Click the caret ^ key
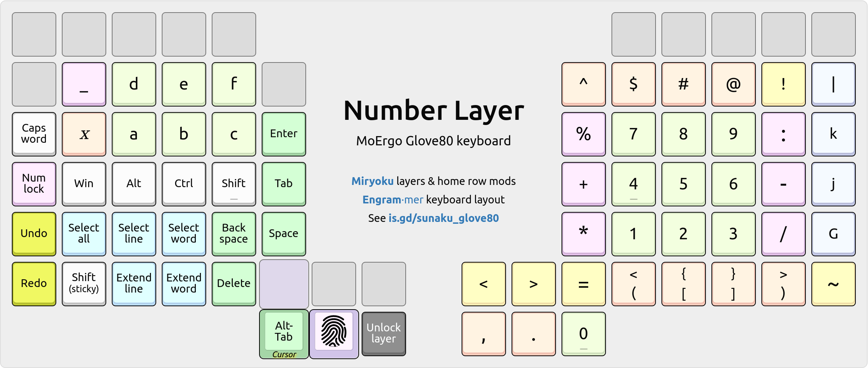The height and width of the screenshot is (368, 868). 584,84
